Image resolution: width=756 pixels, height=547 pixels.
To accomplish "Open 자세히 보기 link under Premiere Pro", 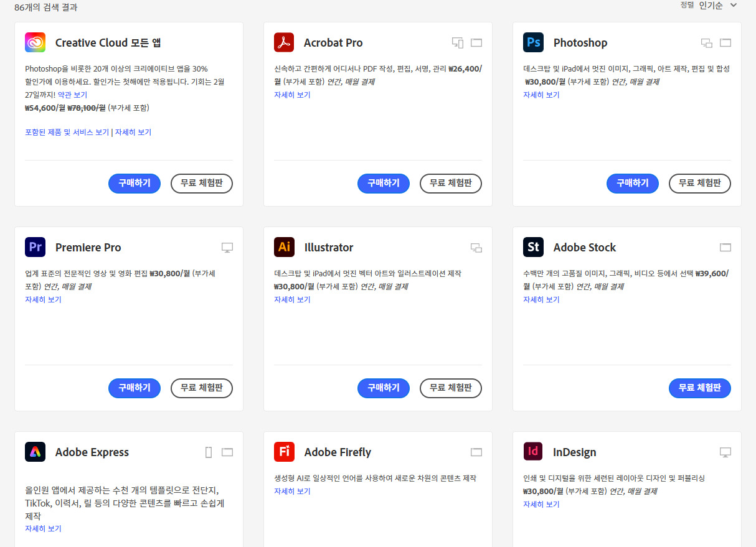I will pyautogui.click(x=43, y=300).
